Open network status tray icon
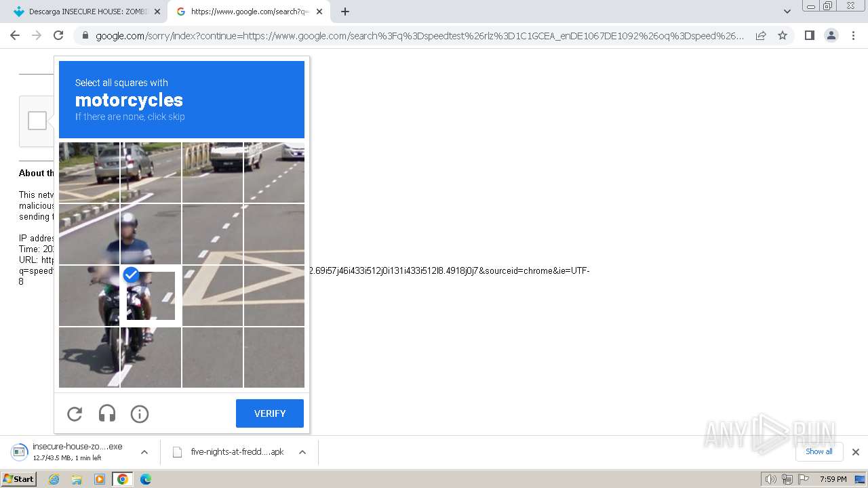 coord(787,479)
